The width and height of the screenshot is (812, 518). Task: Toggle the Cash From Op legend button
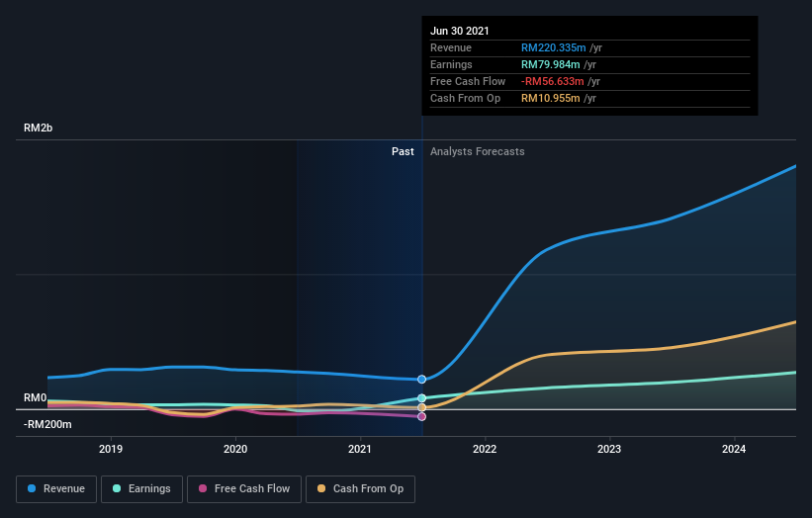coord(360,489)
